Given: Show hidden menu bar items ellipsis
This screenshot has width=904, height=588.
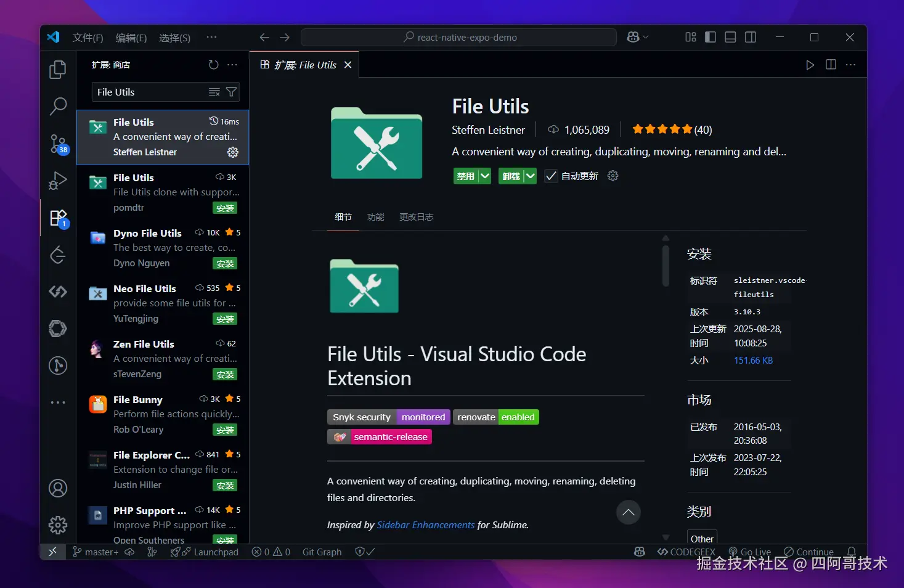Looking at the screenshot, I should tap(211, 38).
